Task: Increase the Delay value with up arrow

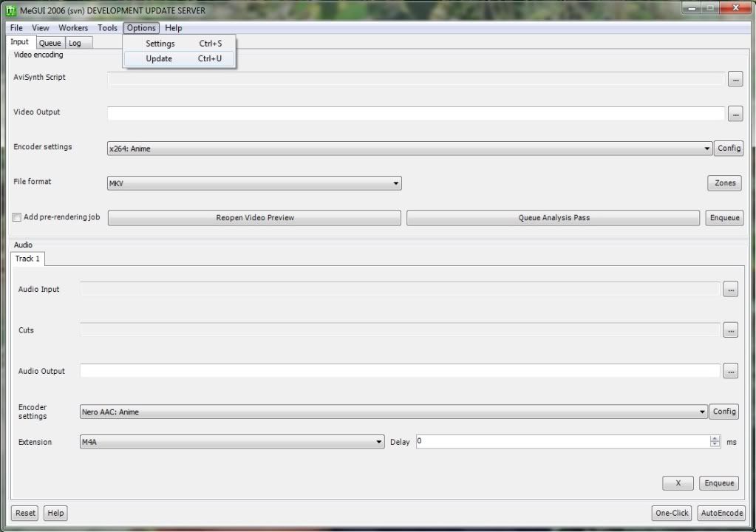Action: [715, 438]
